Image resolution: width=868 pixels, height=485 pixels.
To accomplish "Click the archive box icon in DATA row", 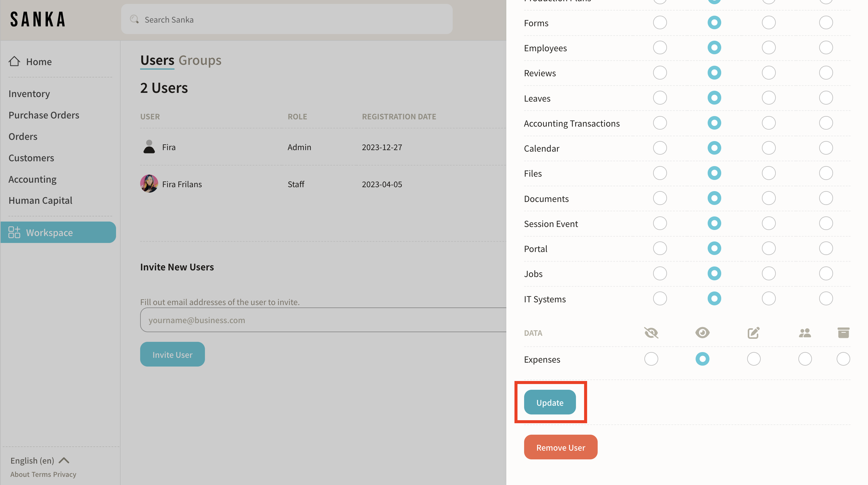I will (843, 333).
